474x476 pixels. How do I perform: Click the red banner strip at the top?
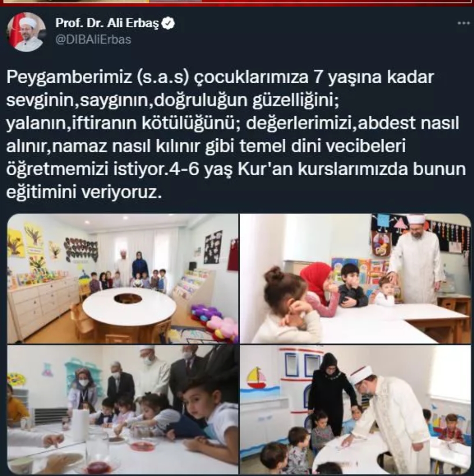[237, 3]
